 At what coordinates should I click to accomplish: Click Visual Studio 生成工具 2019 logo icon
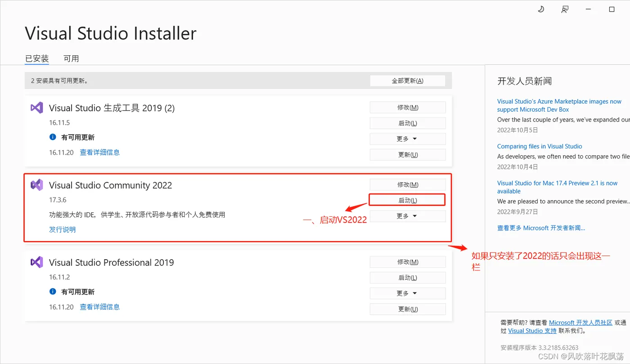tap(36, 108)
